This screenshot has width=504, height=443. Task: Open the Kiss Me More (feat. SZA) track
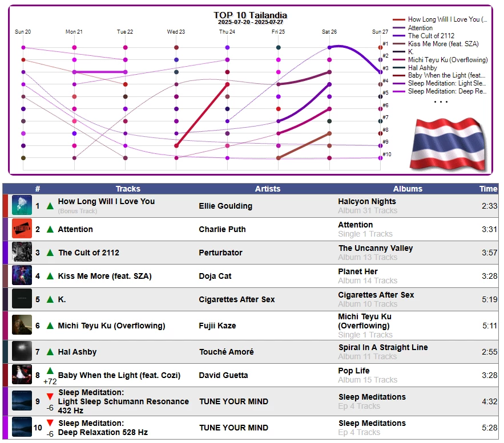coord(105,276)
